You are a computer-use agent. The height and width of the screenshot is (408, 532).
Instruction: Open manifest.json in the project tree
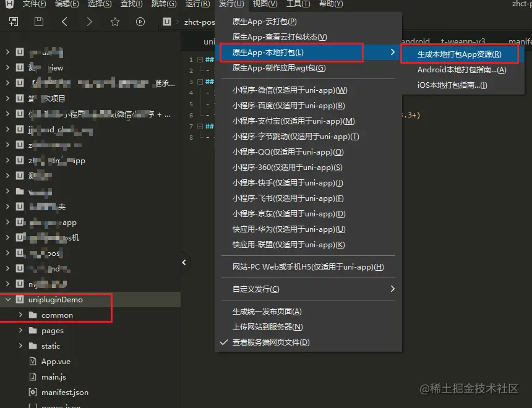pyautogui.click(x=65, y=393)
